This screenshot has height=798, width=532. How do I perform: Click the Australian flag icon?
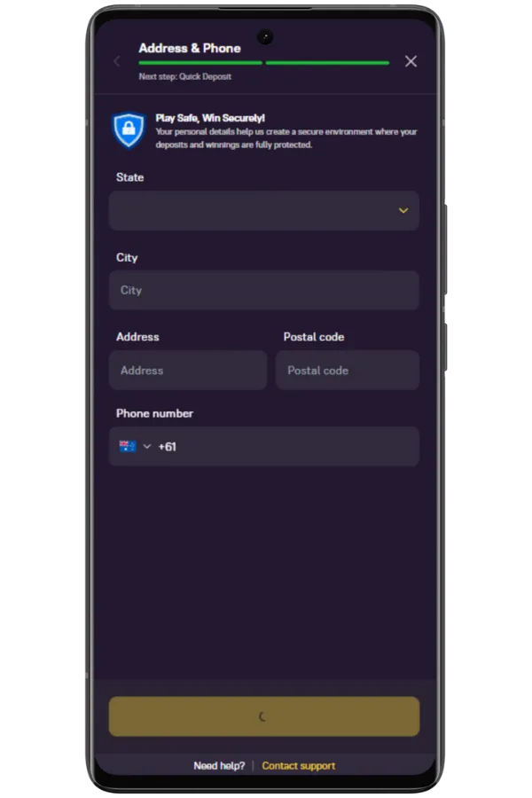click(x=128, y=446)
